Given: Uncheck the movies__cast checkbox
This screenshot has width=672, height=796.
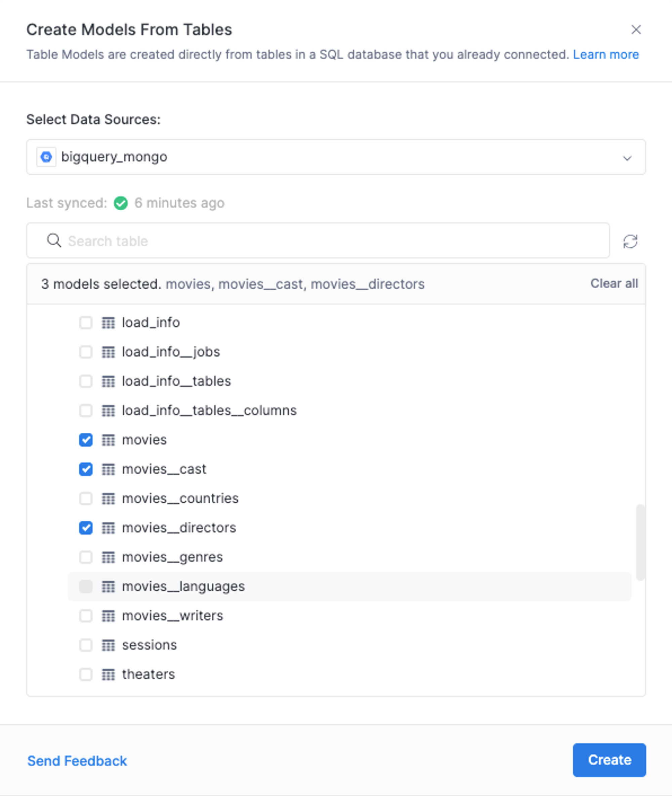Looking at the screenshot, I should click(x=86, y=470).
